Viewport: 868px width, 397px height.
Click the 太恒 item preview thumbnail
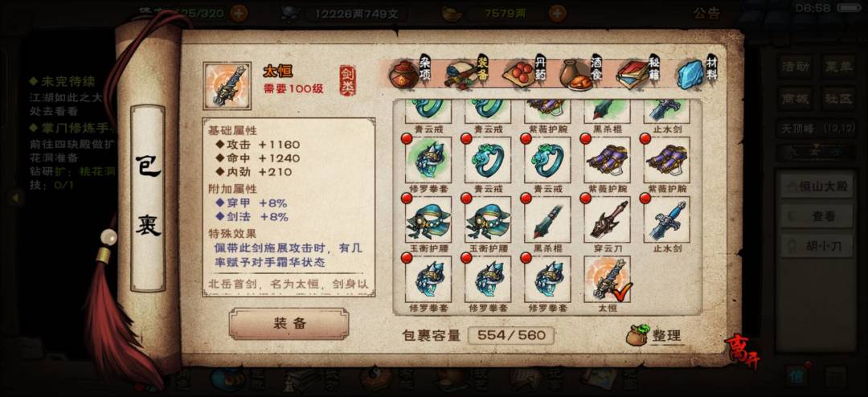[227, 86]
